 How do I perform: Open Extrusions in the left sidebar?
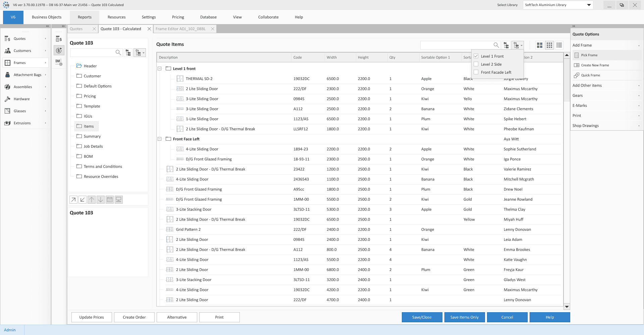click(x=25, y=123)
